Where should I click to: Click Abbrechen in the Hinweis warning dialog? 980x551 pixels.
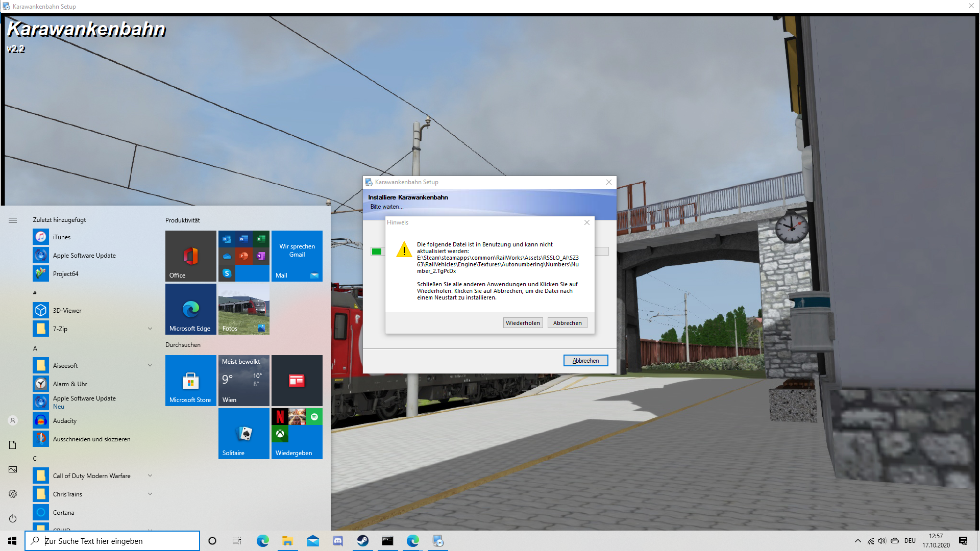click(567, 323)
